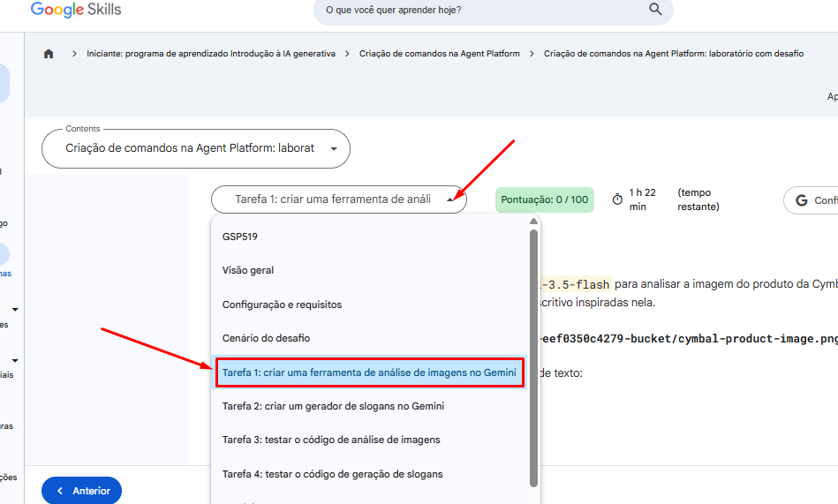Click the search magnifier icon
The image size is (838, 504).
tap(655, 9)
